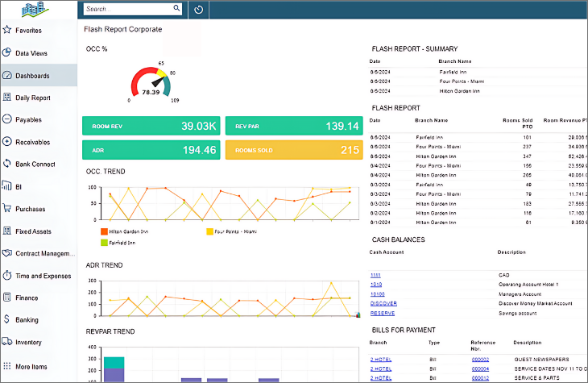This screenshot has height=383, width=588.
Task: Click the BI chart icon
Action: tap(6, 185)
